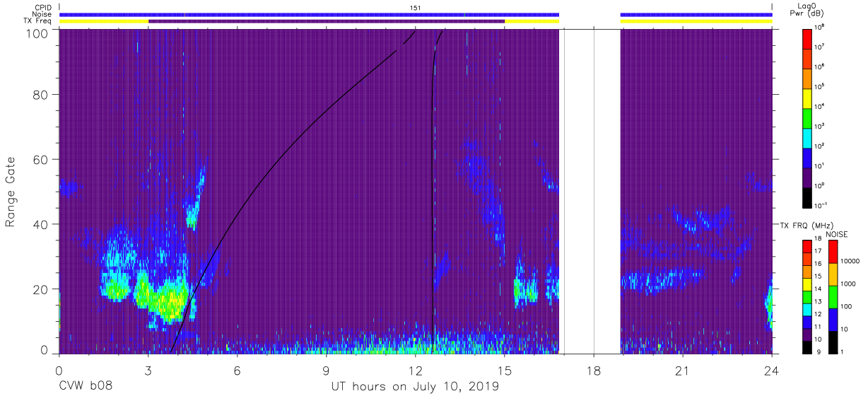Click the x-axis tick label '9'
Image resolution: width=868 pixels, height=401 pixels.
tap(326, 370)
